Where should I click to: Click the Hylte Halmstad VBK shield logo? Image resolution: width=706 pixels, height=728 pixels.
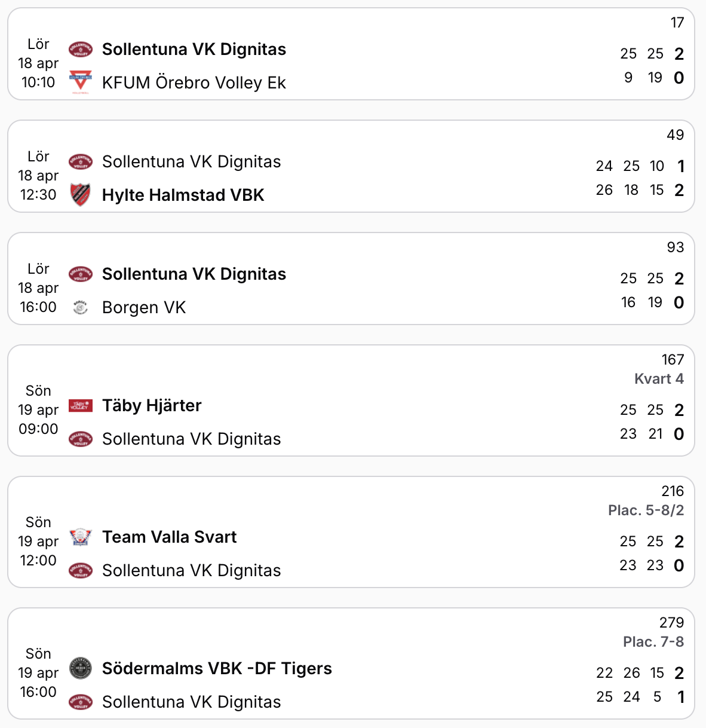[x=81, y=195]
